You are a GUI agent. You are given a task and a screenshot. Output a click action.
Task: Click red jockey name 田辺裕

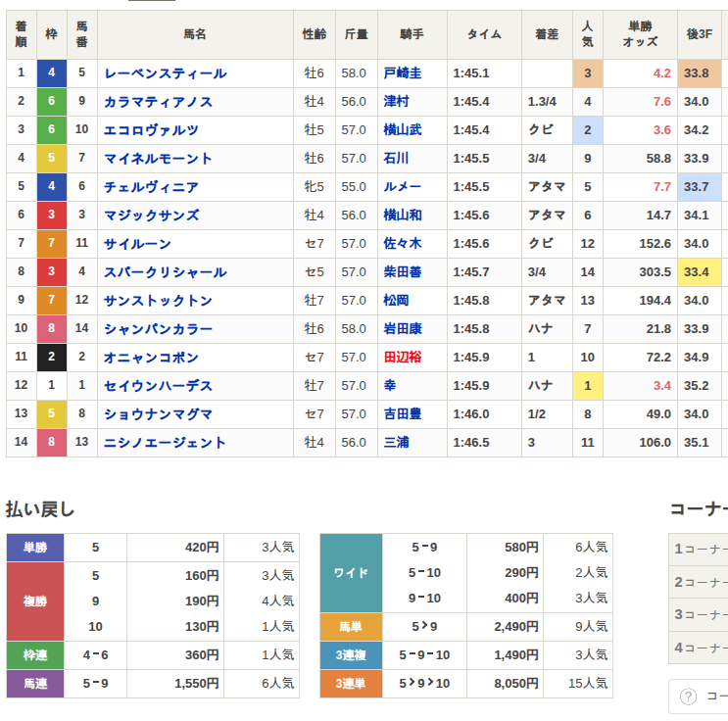[x=403, y=358]
